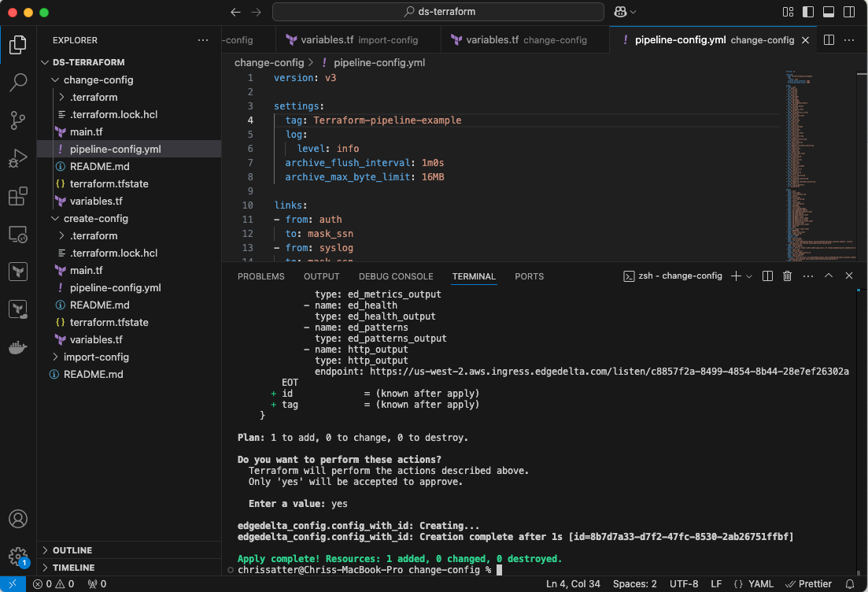Toggle the primary sidebar layout button
The height and width of the screenshot is (592, 868).
[x=808, y=12]
